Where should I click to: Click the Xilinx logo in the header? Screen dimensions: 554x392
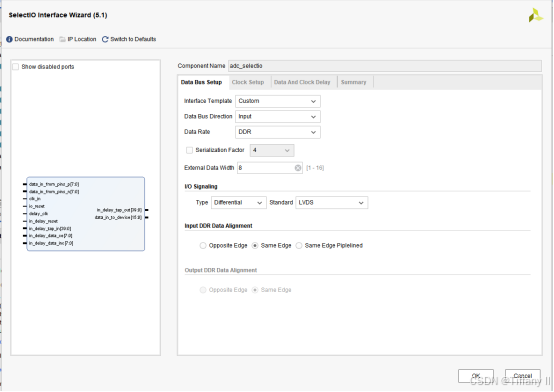point(536,16)
